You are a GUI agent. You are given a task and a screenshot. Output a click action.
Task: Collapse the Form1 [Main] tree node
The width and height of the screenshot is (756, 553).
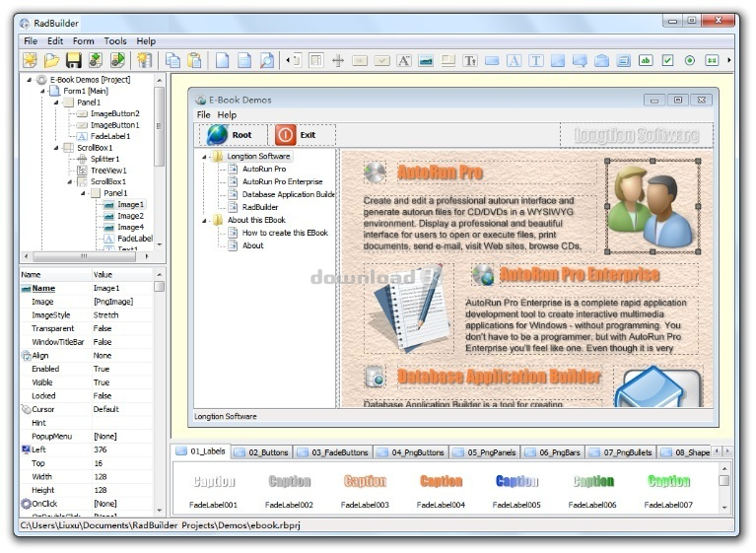click(42, 91)
